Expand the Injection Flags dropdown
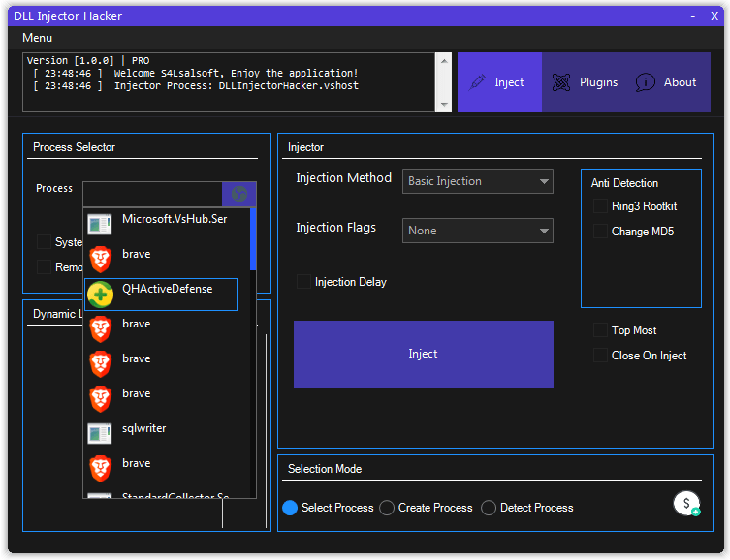 click(x=478, y=231)
